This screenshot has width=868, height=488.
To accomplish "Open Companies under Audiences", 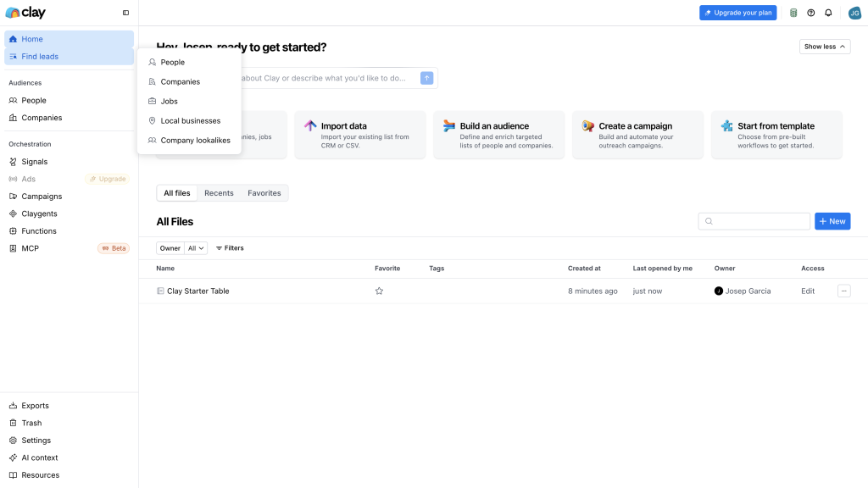I will (x=70, y=118).
